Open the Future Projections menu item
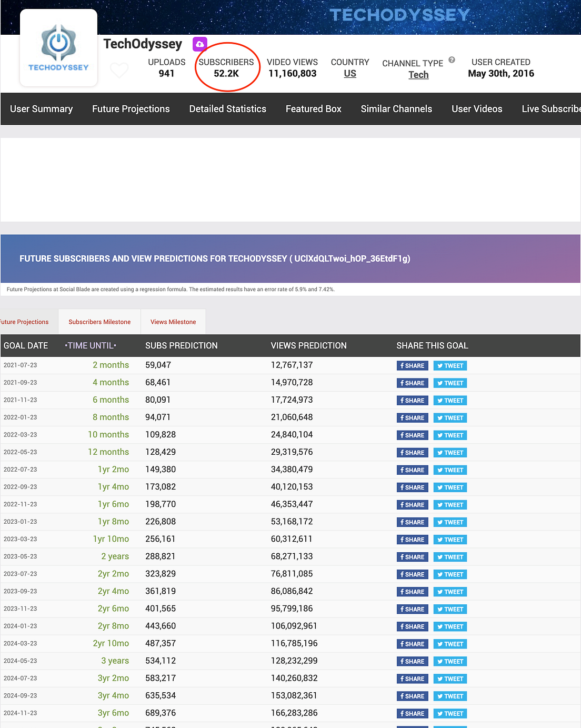This screenshot has width=581, height=728. [x=131, y=109]
